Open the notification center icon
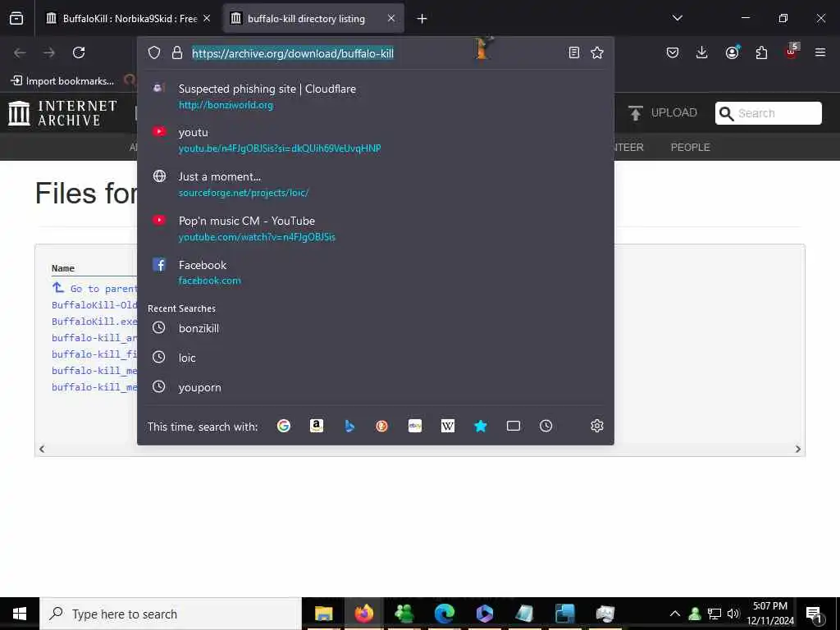840x630 pixels. click(x=815, y=614)
